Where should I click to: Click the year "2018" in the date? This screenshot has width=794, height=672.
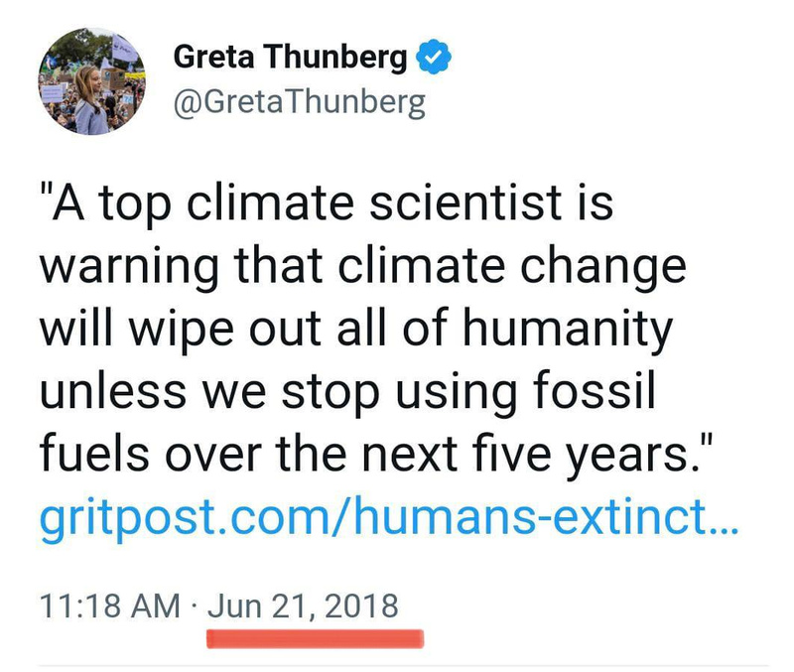(363, 605)
